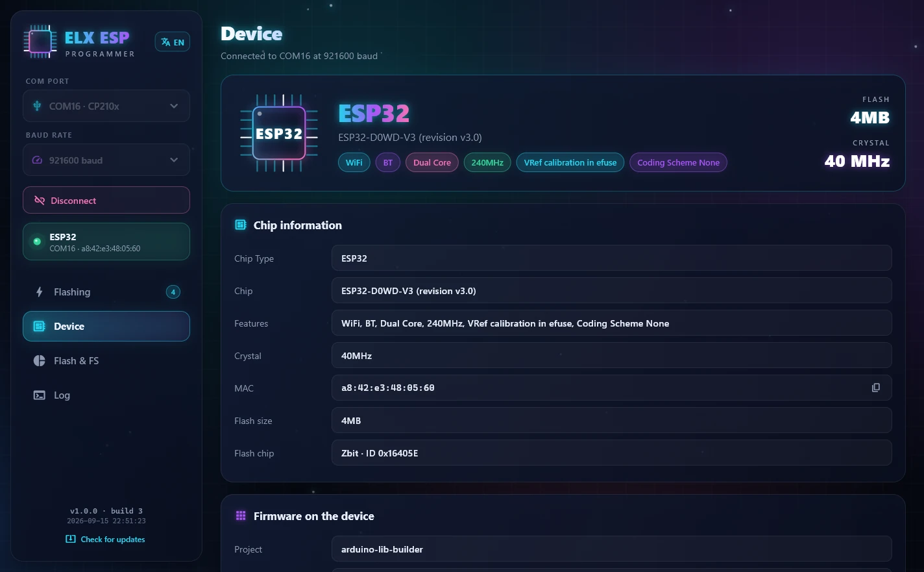Image resolution: width=924 pixels, height=572 pixels.
Task: Click the USB plug icon in COM port selector
Action: [x=37, y=106]
